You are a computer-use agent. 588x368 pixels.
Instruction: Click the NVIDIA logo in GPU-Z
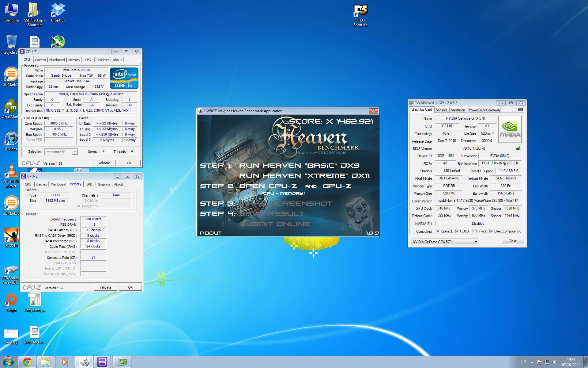[510, 129]
